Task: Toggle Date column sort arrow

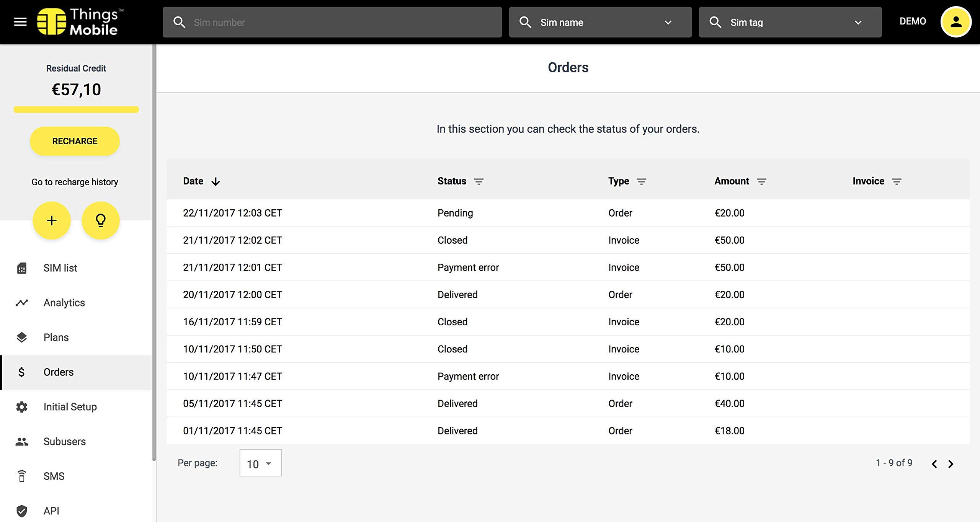Action: click(216, 181)
